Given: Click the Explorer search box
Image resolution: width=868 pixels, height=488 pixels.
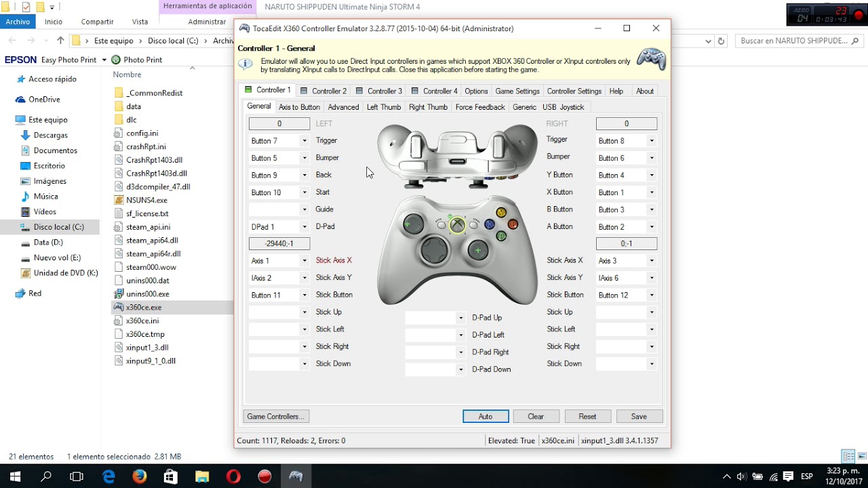Looking at the screenshot, I should [799, 41].
